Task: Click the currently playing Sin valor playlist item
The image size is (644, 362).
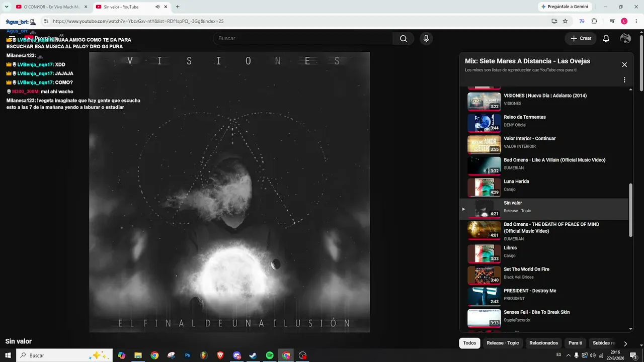Action: click(544, 209)
